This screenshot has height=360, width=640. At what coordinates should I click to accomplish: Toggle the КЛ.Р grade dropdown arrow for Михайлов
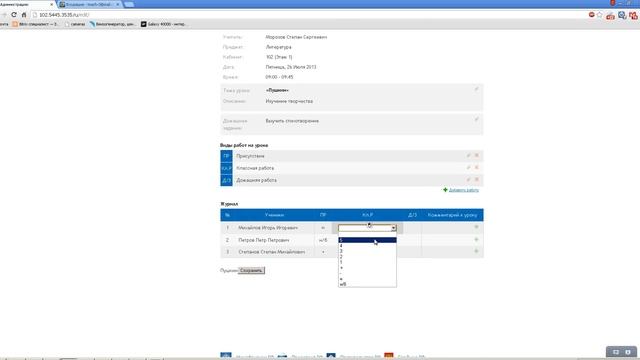click(393, 228)
